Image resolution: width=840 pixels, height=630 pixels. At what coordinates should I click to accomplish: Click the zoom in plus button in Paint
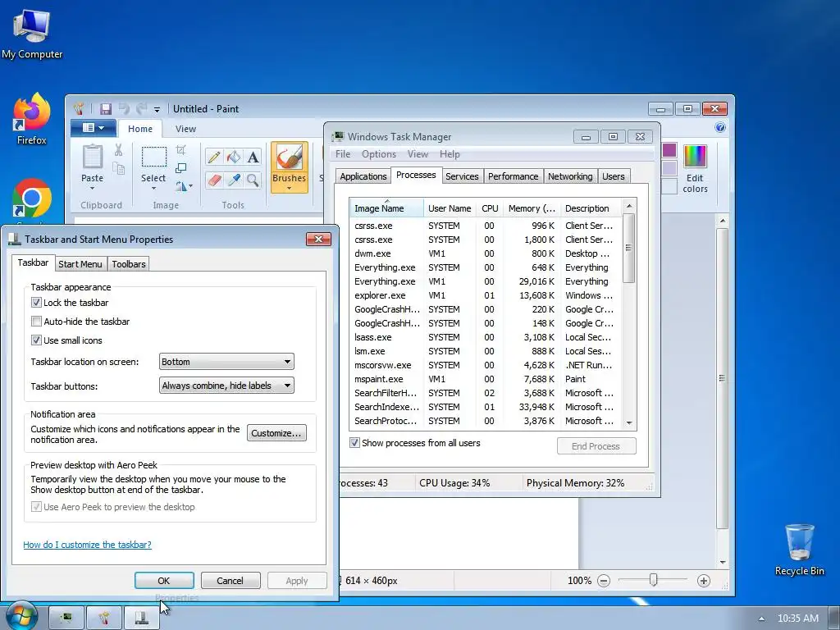point(703,581)
